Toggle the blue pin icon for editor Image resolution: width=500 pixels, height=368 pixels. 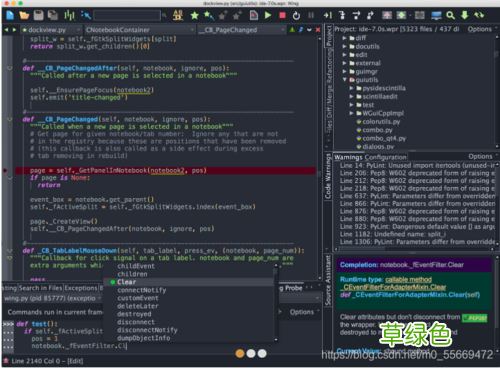(301, 30)
